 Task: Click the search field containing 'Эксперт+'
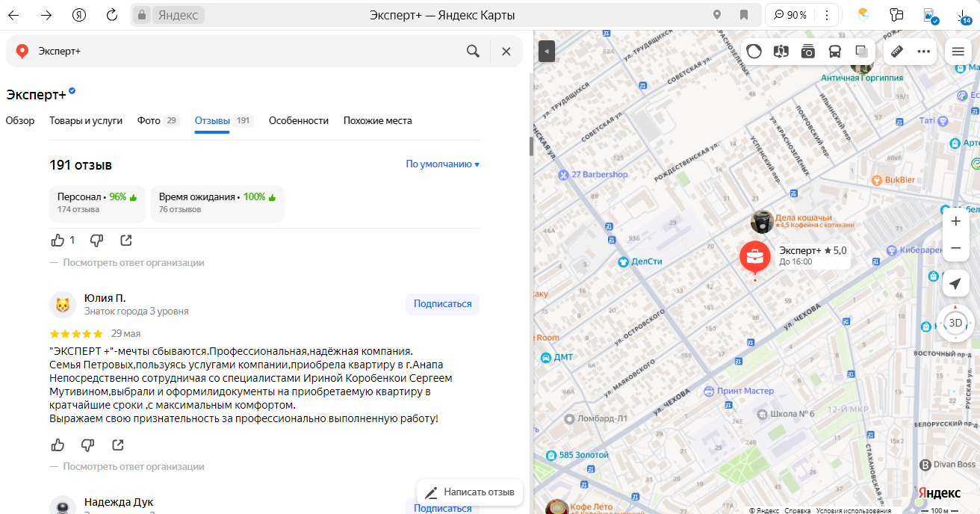pos(246,52)
